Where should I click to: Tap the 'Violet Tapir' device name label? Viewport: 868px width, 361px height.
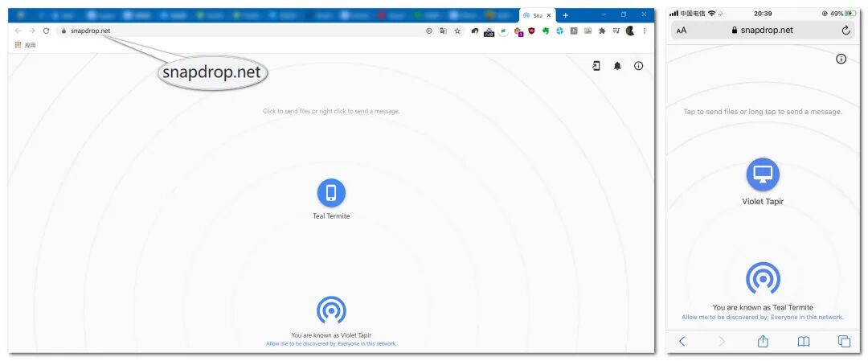[763, 202]
